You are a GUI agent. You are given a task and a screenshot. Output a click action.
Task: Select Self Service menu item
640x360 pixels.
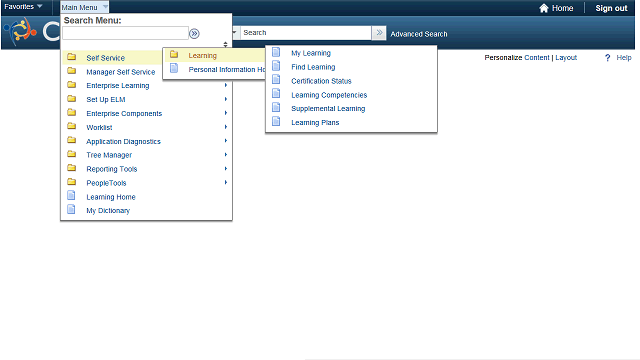105,58
